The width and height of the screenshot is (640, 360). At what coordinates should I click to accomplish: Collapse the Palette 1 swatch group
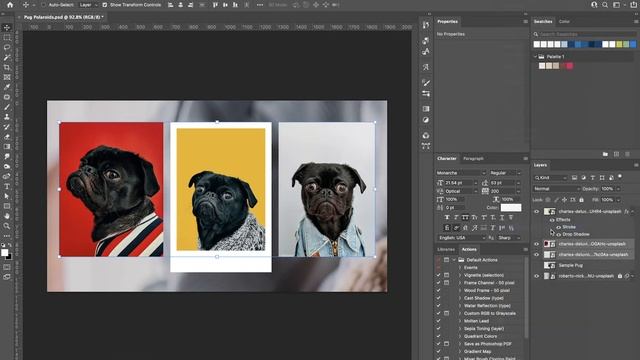pyautogui.click(x=536, y=57)
